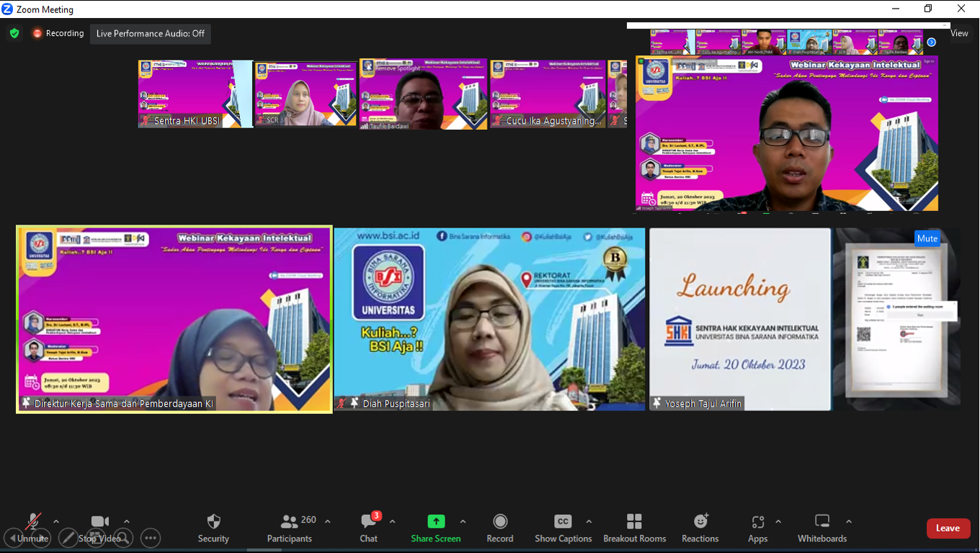This screenshot has height=553, width=980.
Task: Open the Participants panel icon
Action: [289, 521]
